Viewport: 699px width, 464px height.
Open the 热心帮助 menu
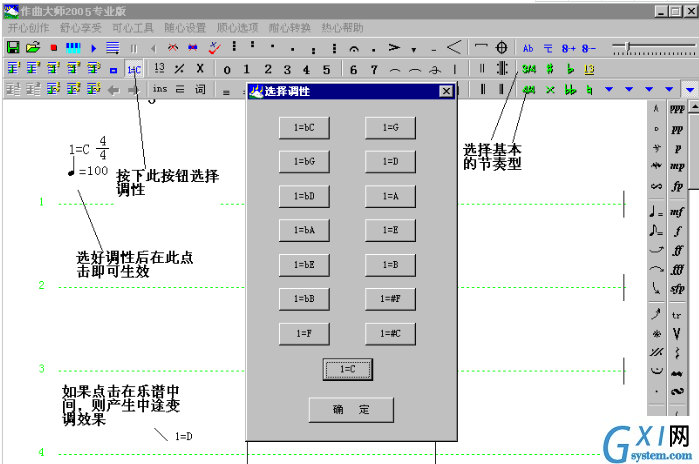[342, 28]
